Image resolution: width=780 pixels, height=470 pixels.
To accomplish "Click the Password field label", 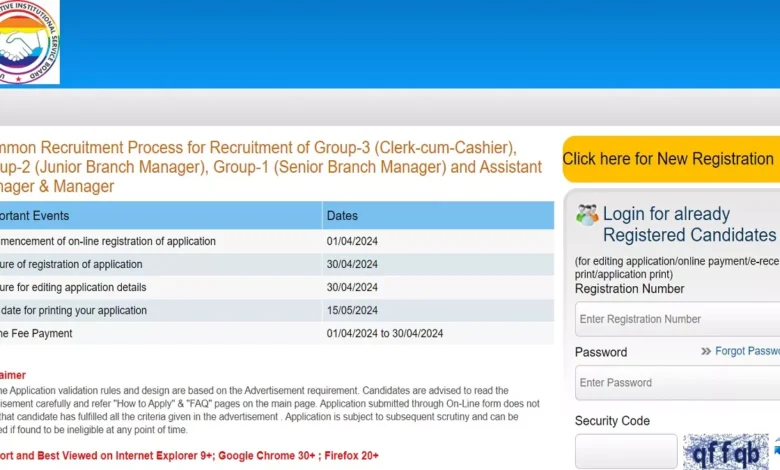I will [x=601, y=352].
